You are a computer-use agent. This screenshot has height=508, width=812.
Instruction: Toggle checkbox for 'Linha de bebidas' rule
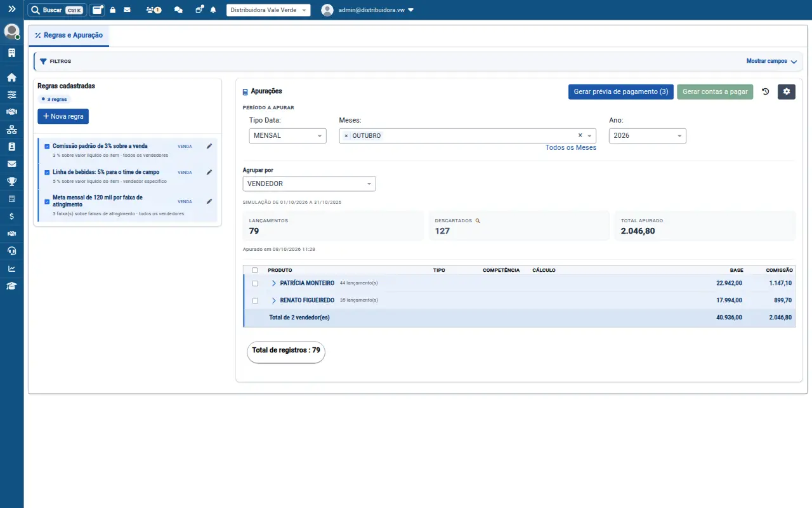[47, 172]
